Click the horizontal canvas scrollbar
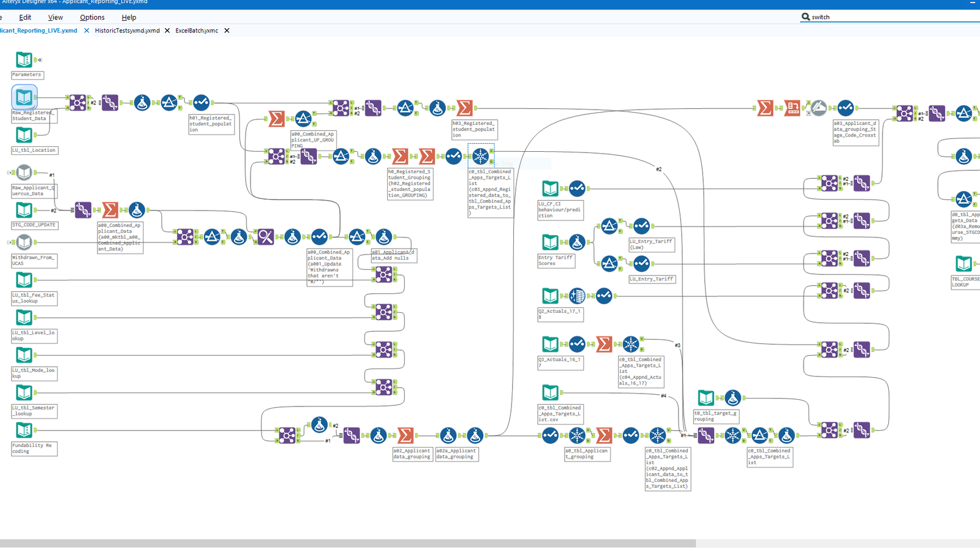Viewport: 980px width, 551px height. (x=347, y=543)
